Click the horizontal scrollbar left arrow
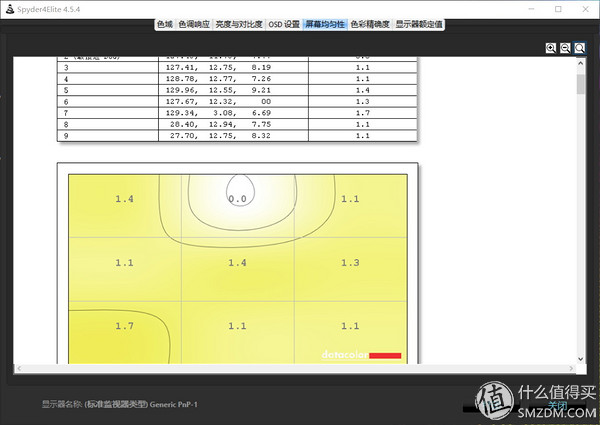The image size is (600, 425). 19,368
